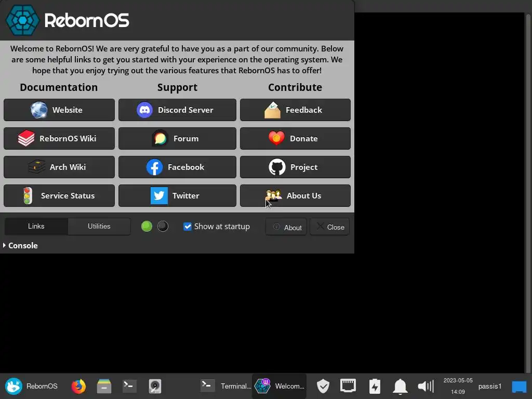Click the volume speaker tray icon

click(x=426, y=386)
